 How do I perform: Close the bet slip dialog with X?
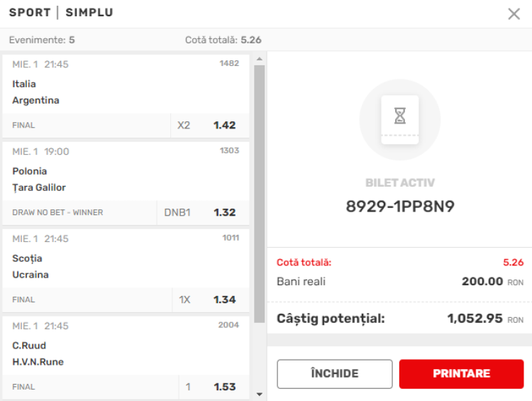pos(514,14)
